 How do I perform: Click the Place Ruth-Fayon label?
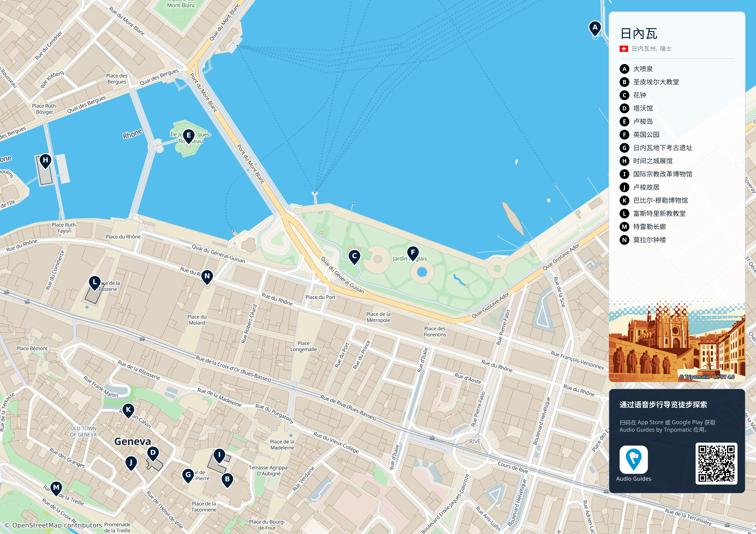(64, 228)
